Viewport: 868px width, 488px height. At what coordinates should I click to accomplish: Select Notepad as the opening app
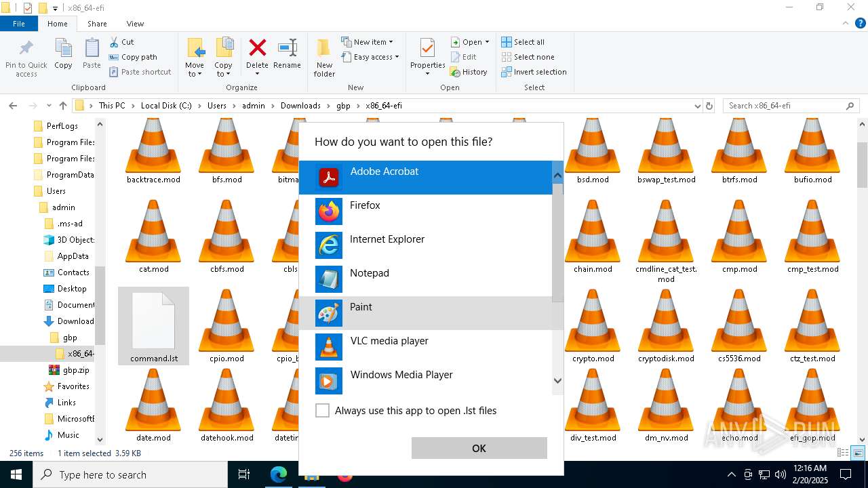[x=425, y=279]
